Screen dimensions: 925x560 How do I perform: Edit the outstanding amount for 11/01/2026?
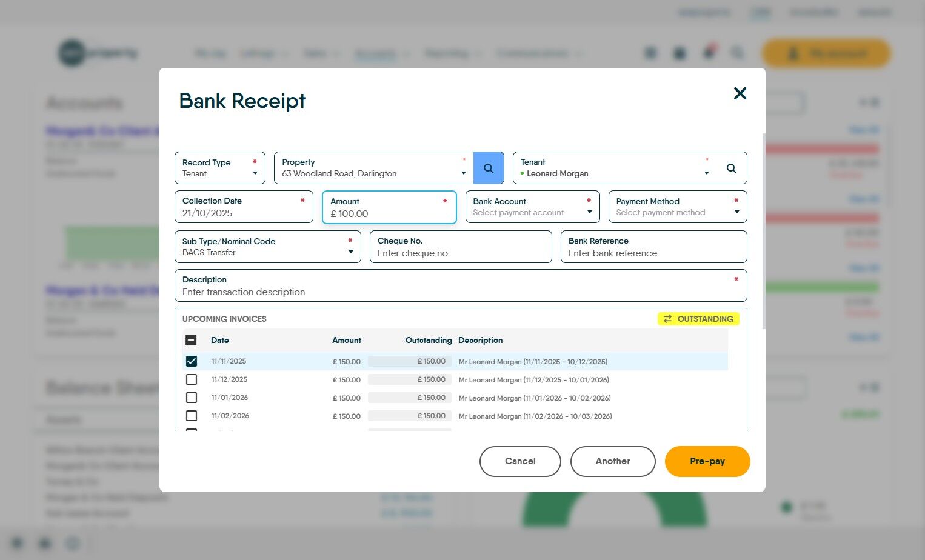[x=410, y=398]
